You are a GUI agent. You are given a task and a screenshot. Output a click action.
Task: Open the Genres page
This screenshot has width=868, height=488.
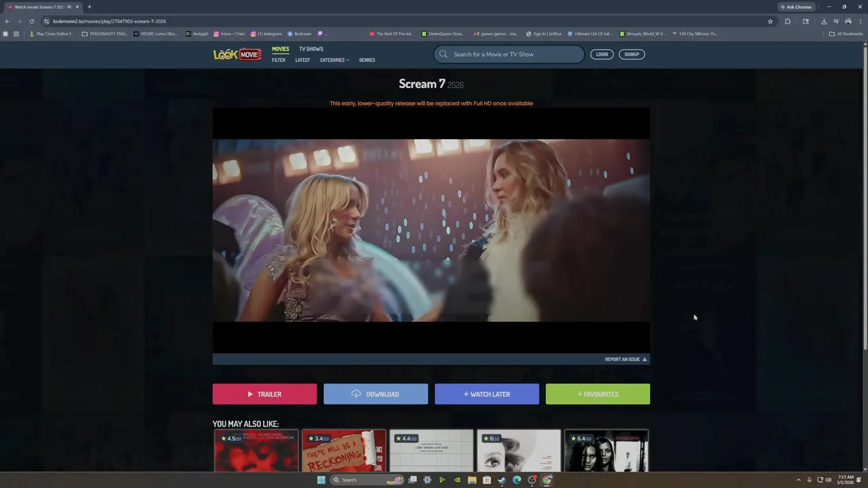(x=367, y=60)
